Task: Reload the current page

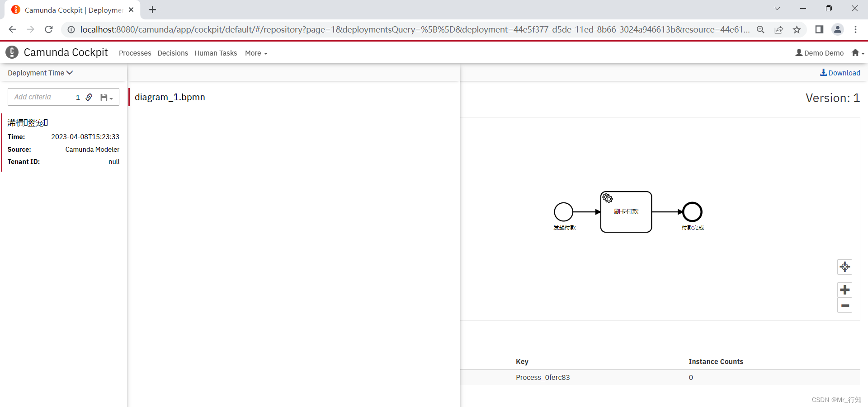Action: tap(49, 29)
